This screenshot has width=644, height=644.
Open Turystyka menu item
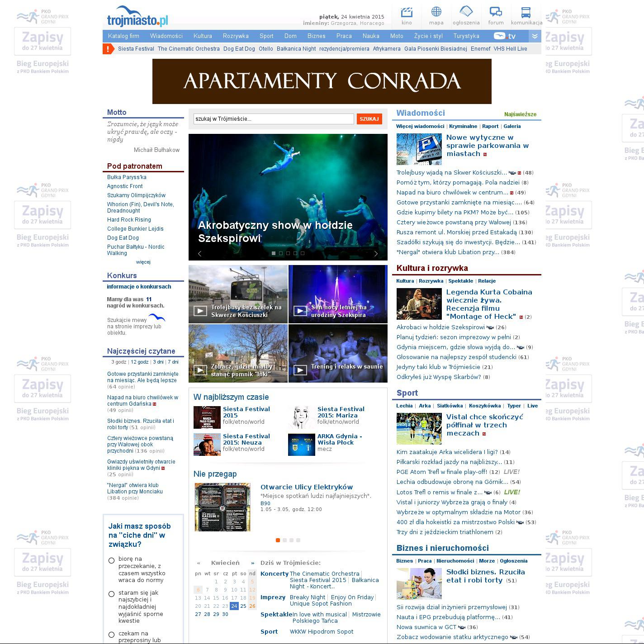(466, 36)
